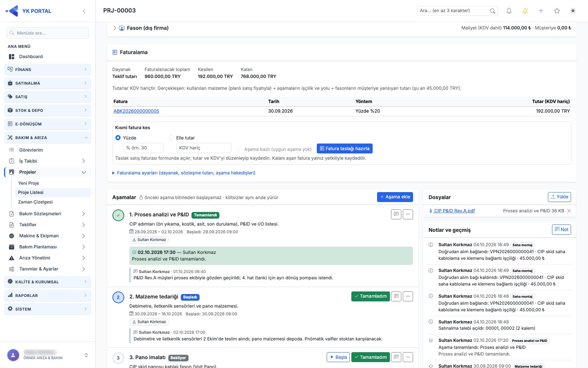Collapse the BAKIM & ARIZA group
This screenshot has height=368, width=588.
click(48, 138)
